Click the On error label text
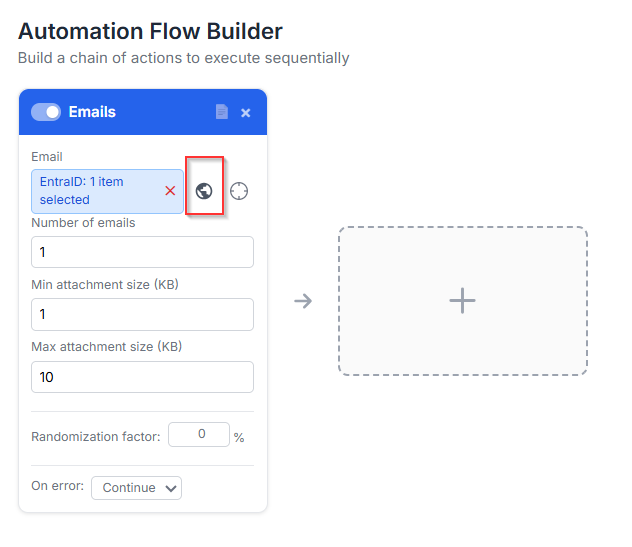The width and height of the screenshot is (632, 547). 57,487
